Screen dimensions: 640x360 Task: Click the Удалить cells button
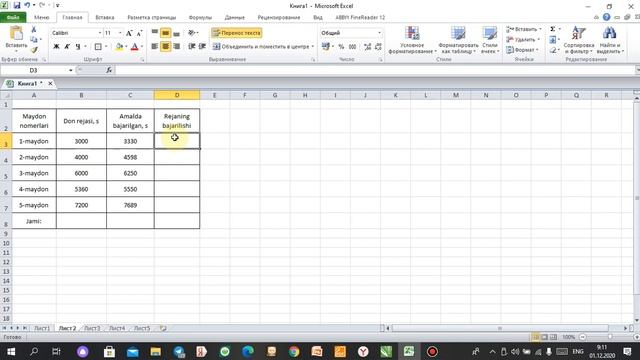(522, 40)
